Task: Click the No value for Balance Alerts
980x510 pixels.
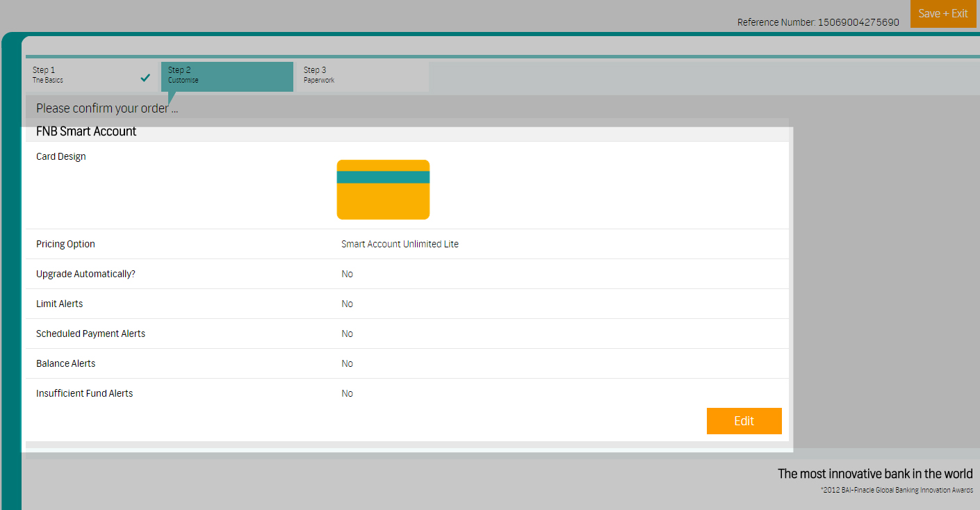Action: pyautogui.click(x=347, y=363)
